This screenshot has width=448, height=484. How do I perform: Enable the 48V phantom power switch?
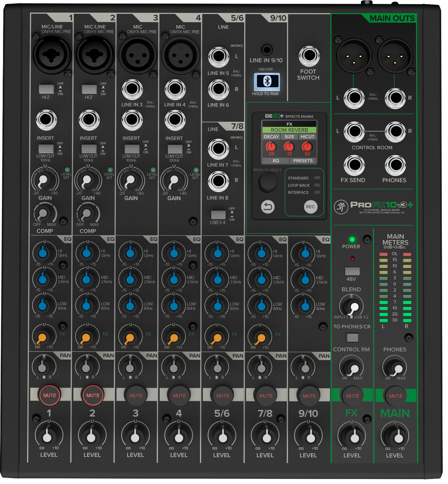coord(352,271)
